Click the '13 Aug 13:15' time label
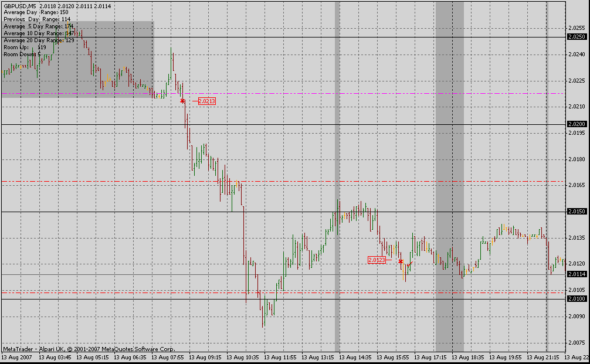Image resolution: width=590 pixels, height=364 pixels. (318, 357)
